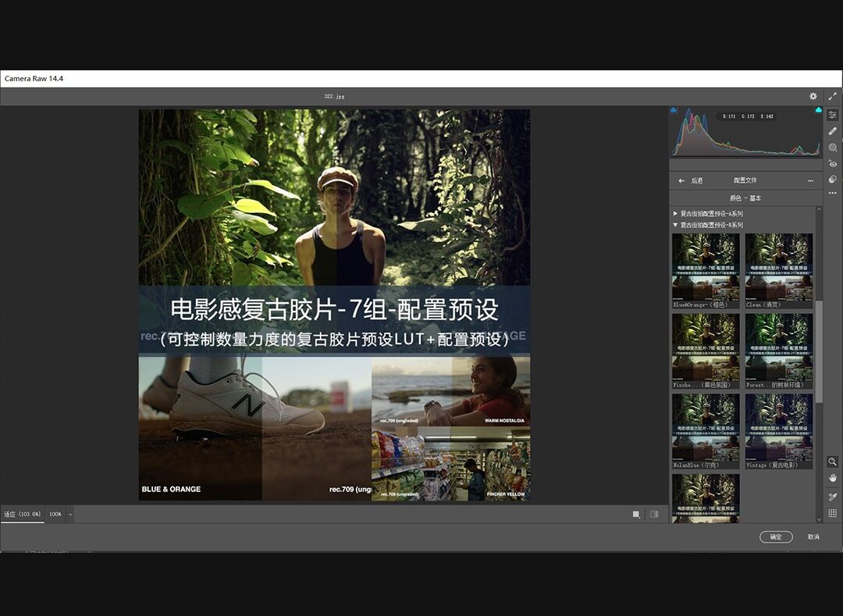Toggle full screen mode icon
This screenshot has width=843, height=616.
point(832,96)
